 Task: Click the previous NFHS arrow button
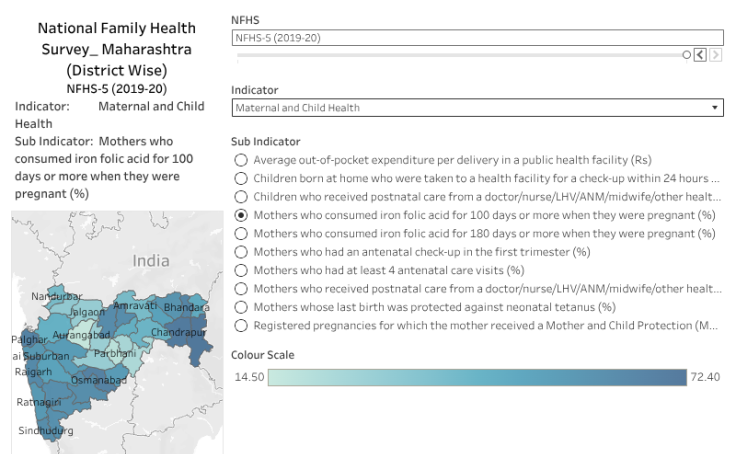pos(701,55)
